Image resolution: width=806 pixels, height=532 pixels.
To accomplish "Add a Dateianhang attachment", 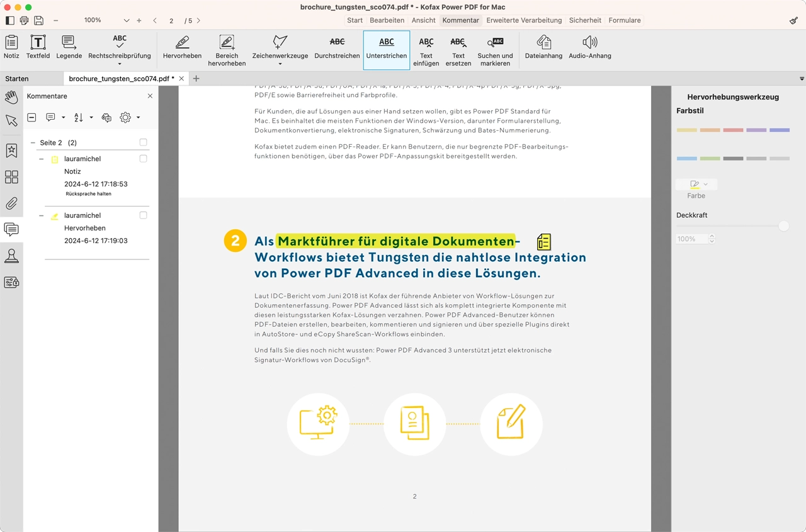I will coord(544,47).
